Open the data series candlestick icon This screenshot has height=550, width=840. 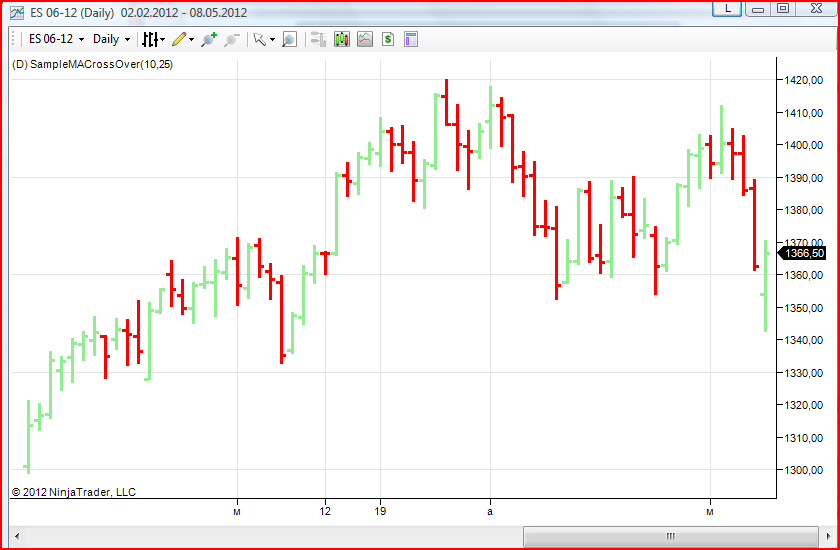pyautogui.click(x=342, y=39)
